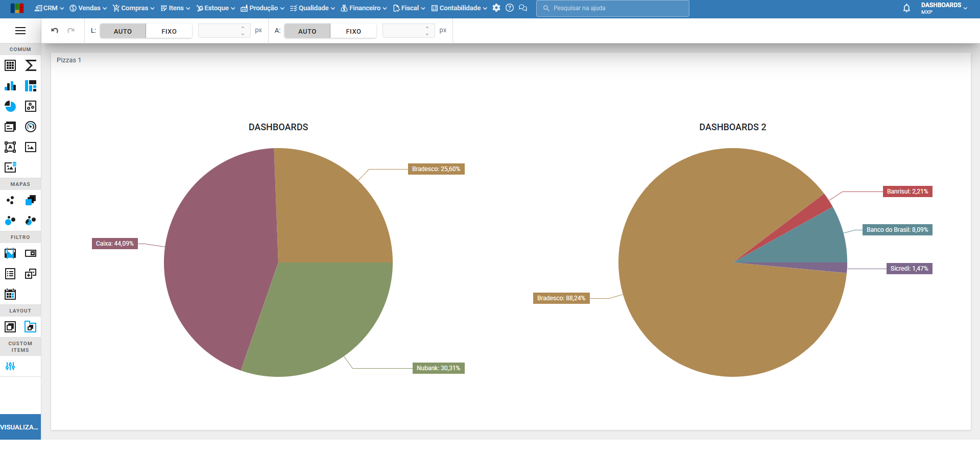Add a Pie chart item

[10, 106]
